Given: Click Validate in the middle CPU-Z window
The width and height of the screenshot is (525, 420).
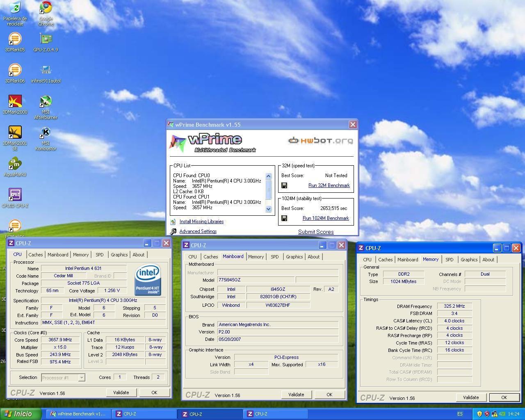Looking at the screenshot, I should [x=296, y=395].
